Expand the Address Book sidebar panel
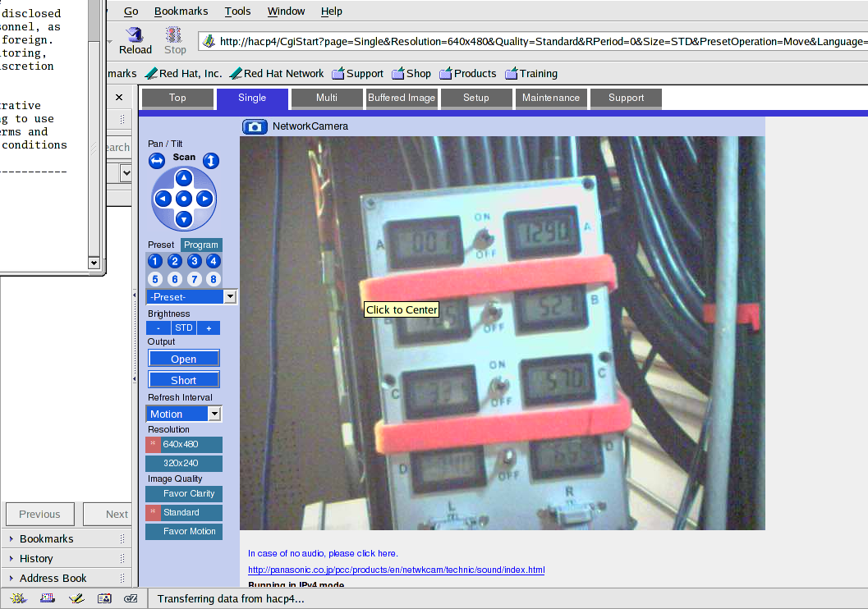The image size is (868, 609). (x=67, y=578)
